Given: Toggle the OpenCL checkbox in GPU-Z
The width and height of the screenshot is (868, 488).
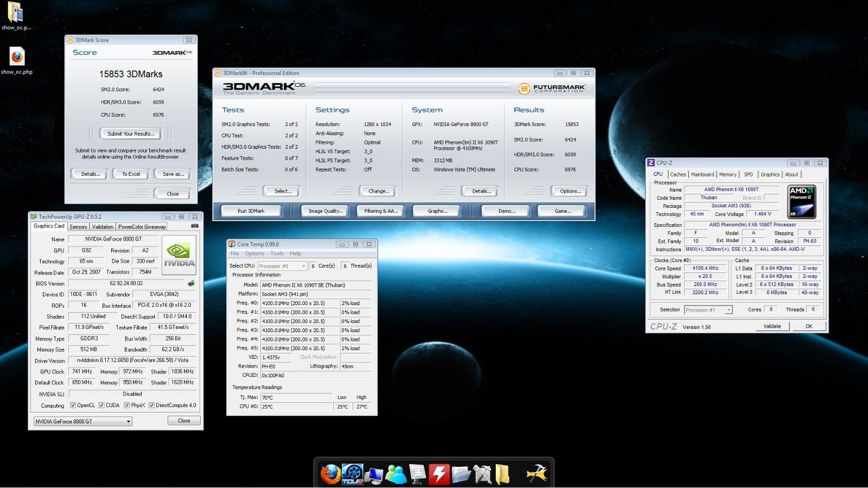Looking at the screenshot, I should pos(73,405).
